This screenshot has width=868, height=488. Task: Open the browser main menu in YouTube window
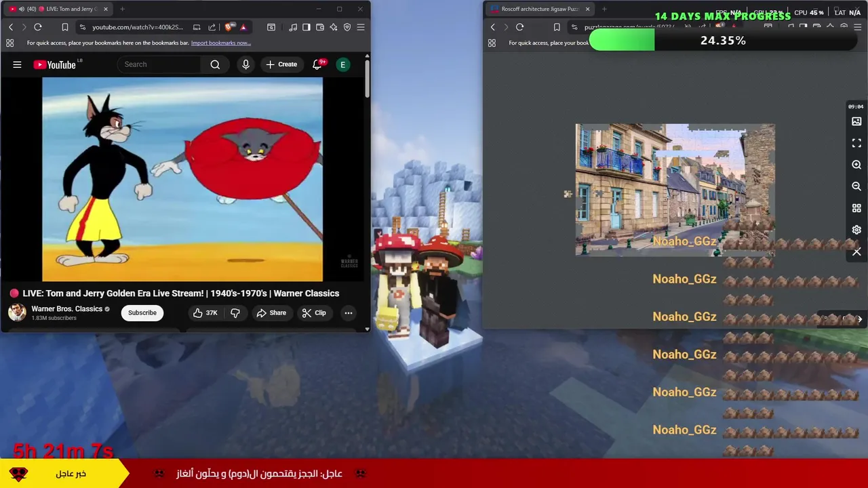tap(361, 27)
